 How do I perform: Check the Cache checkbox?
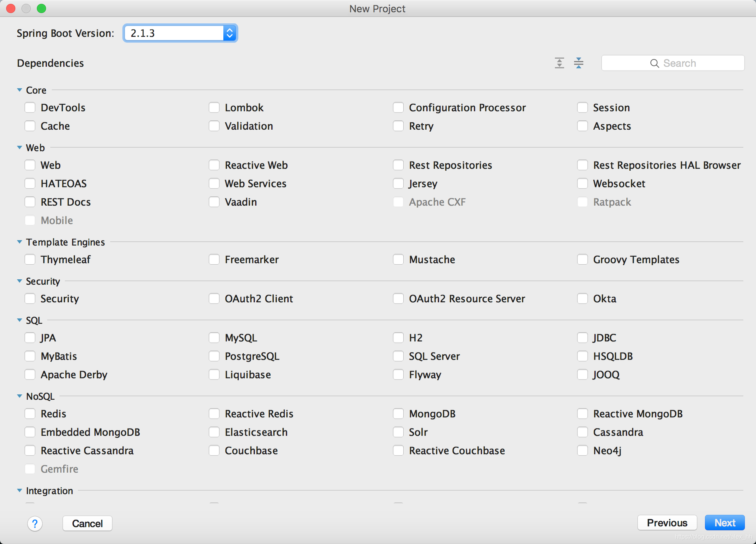tap(30, 126)
